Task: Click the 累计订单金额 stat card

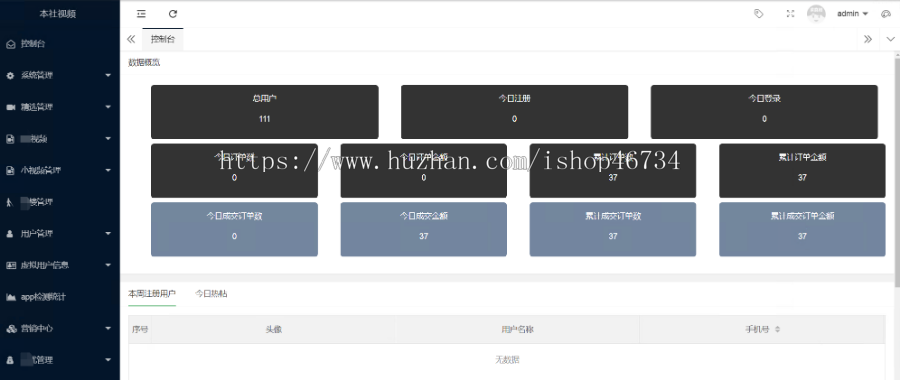Action: [802, 170]
